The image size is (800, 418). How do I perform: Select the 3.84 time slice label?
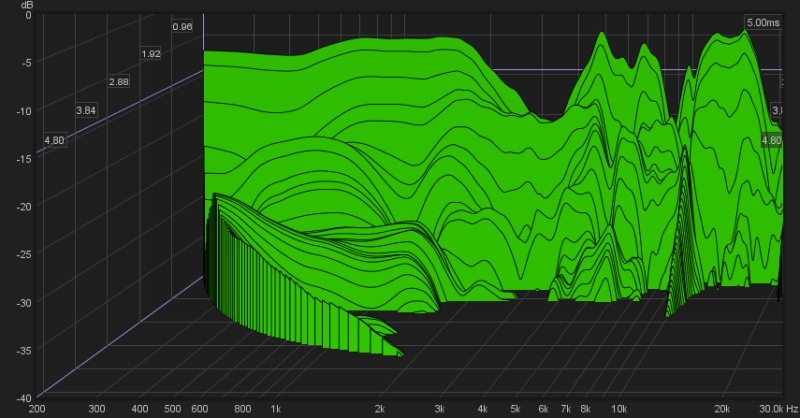coord(86,110)
